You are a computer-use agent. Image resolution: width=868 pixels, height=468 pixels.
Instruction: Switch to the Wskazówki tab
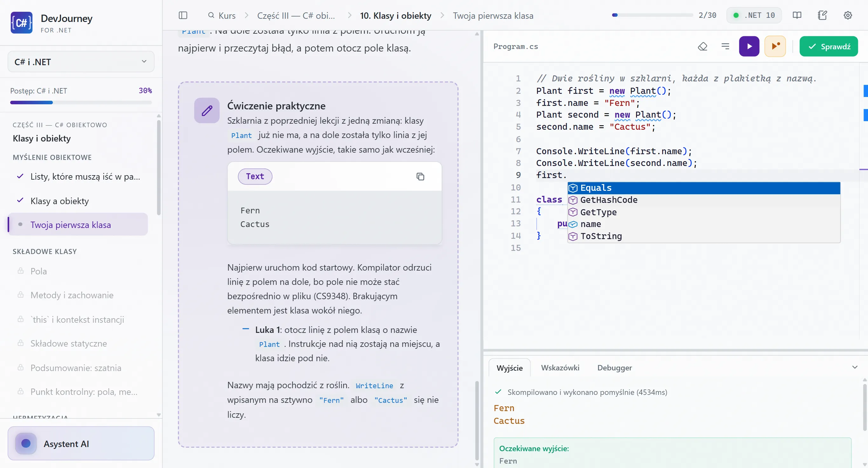[x=560, y=368]
